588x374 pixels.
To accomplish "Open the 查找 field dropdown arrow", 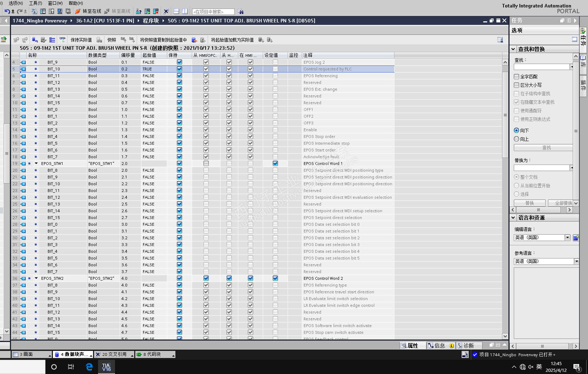I will 571,67.
